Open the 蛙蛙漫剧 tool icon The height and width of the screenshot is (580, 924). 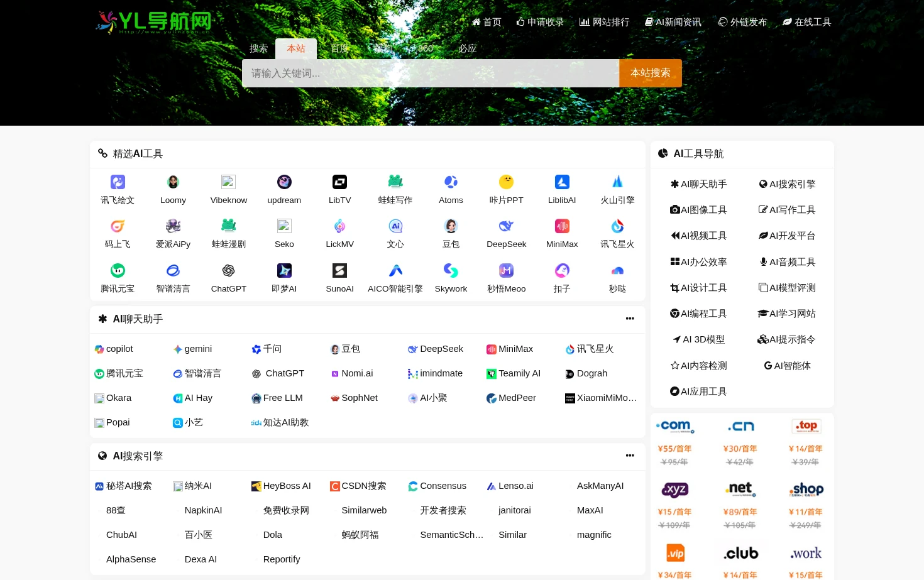(229, 226)
